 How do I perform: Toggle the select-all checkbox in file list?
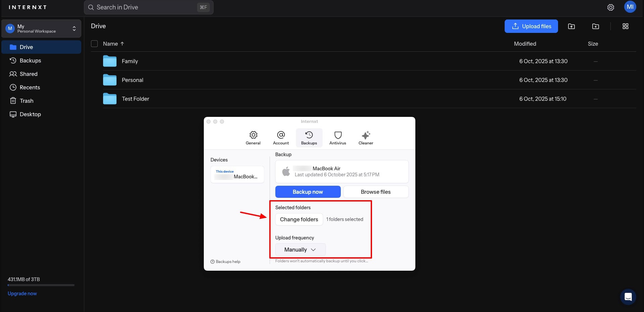tap(94, 44)
